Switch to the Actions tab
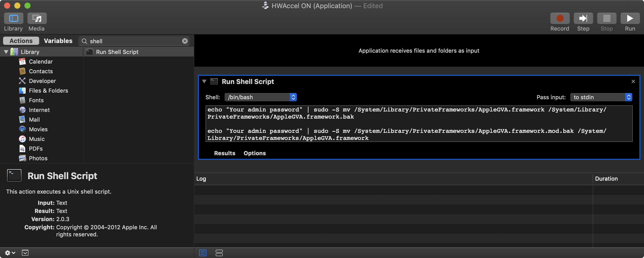Screen dimensions: 644x258 21,41
